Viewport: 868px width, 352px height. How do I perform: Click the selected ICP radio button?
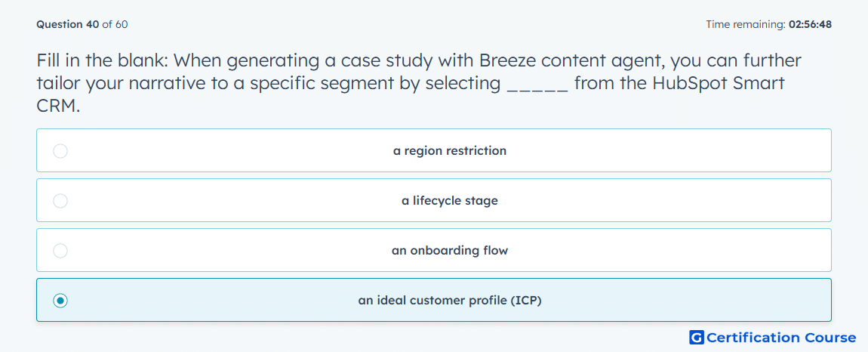pyautogui.click(x=60, y=301)
